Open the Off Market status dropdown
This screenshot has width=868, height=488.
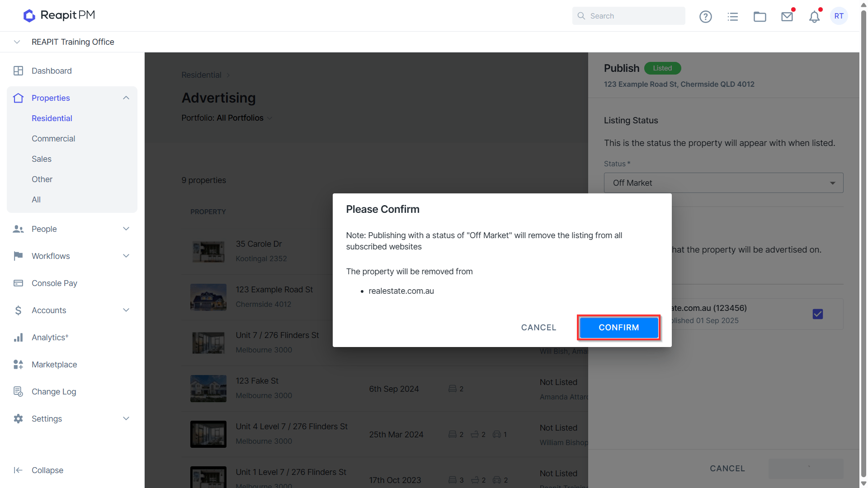point(723,183)
